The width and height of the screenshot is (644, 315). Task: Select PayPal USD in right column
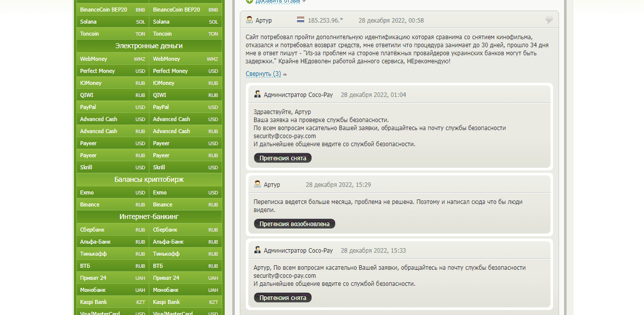(185, 107)
